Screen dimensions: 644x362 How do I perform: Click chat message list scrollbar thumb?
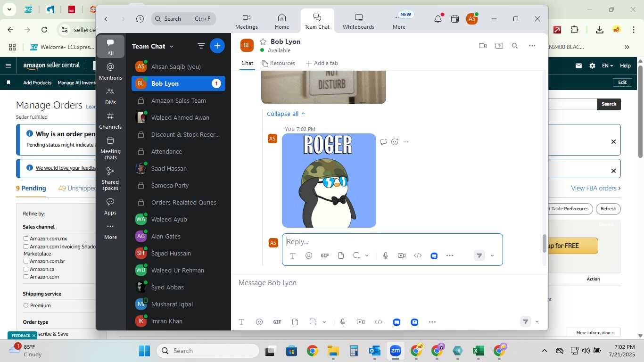(x=544, y=244)
